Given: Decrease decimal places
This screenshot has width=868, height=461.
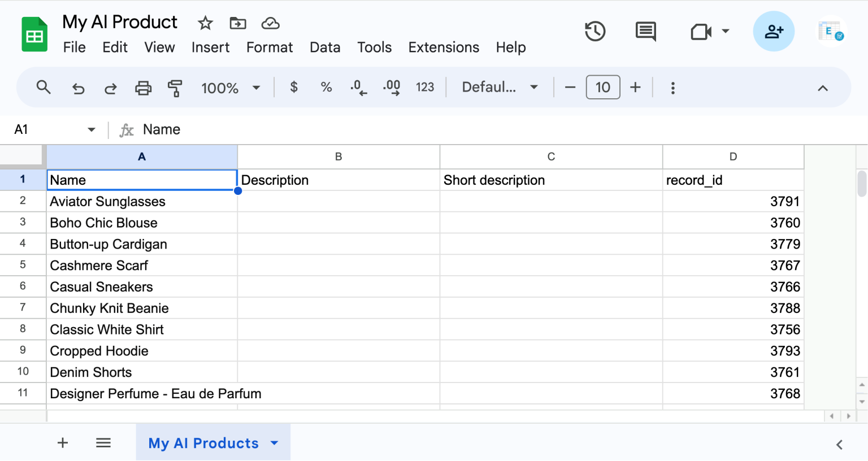Looking at the screenshot, I should pos(358,88).
